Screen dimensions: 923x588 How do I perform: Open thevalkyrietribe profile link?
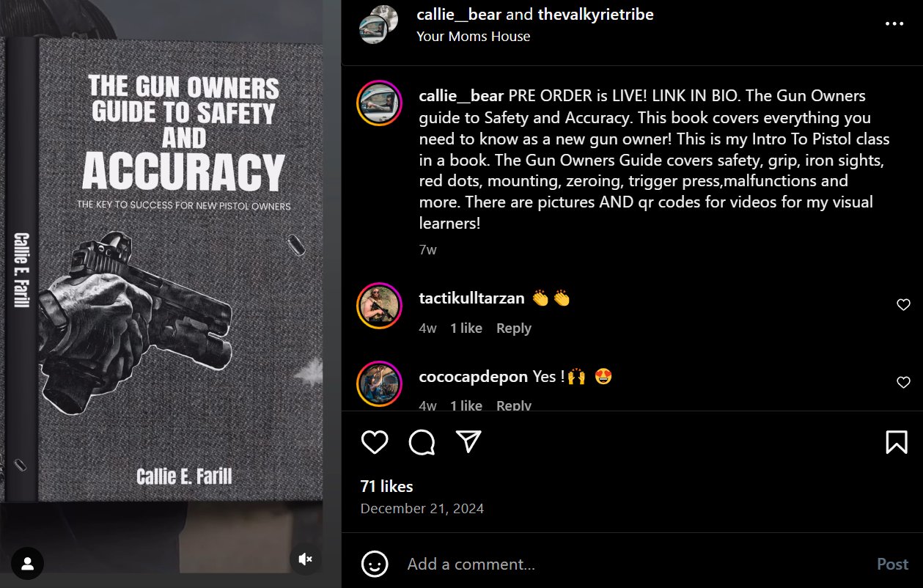pyautogui.click(x=595, y=15)
